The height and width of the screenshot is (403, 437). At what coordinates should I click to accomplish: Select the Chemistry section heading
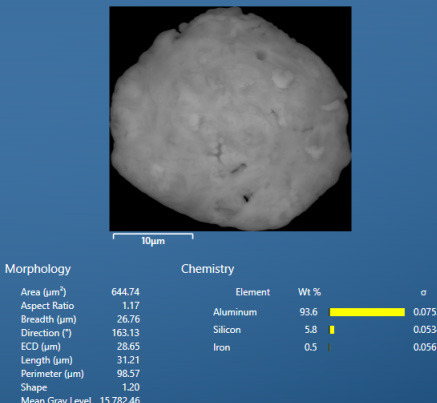tap(207, 269)
